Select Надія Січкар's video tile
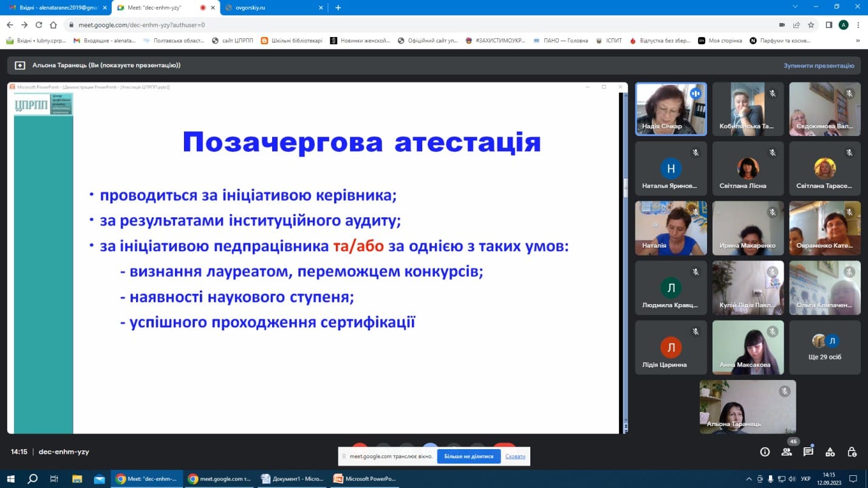The height and width of the screenshot is (488, 868). (671, 109)
